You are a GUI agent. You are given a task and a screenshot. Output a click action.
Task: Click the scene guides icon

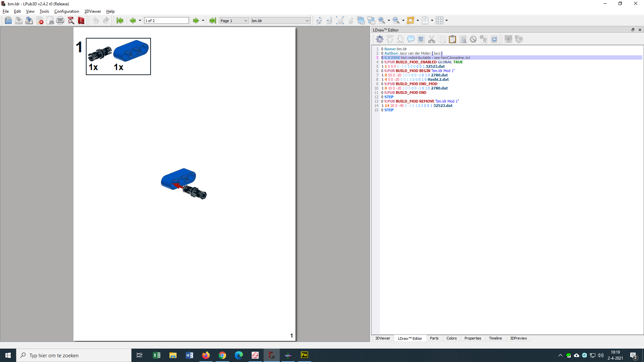click(425, 20)
